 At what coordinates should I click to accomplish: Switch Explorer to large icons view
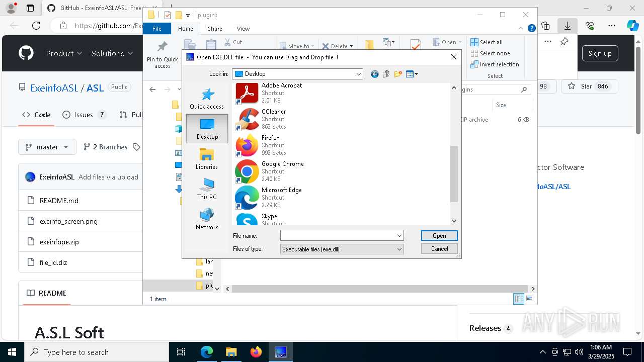tap(529, 299)
